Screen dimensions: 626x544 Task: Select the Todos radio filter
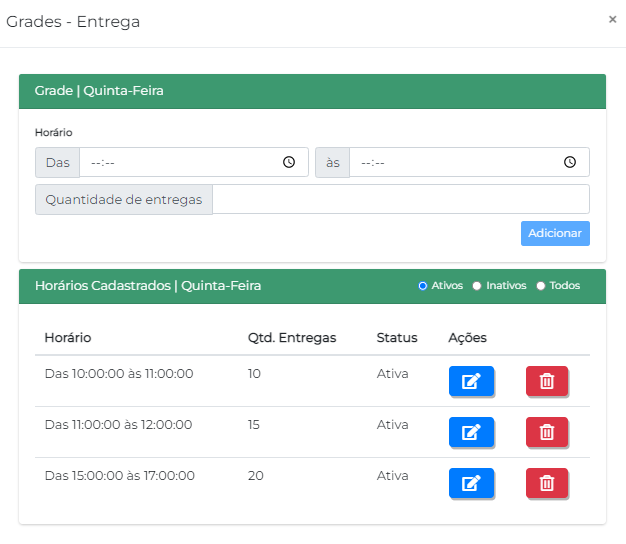click(541, 286)
